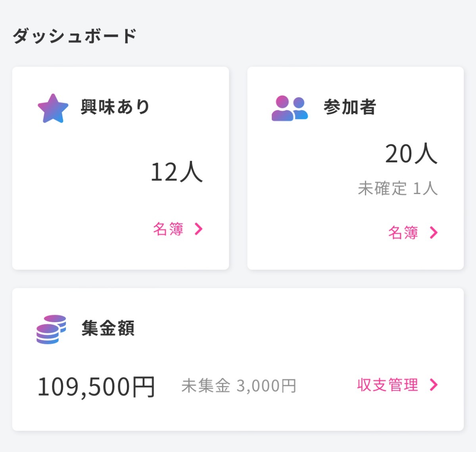
Task: Click the 109,500円 collected amount
Action: coord(96,387)
